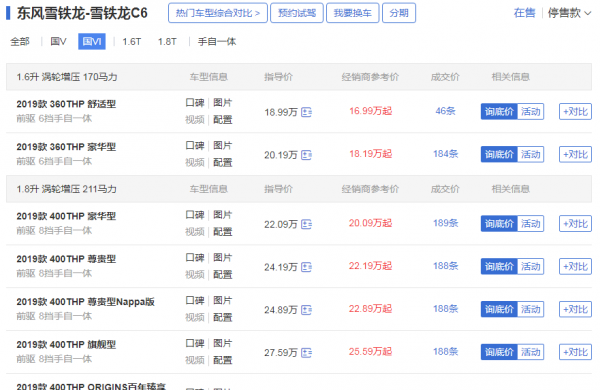Open 视频 for 360THP 舒适型
600x390 pixels.
195,120
